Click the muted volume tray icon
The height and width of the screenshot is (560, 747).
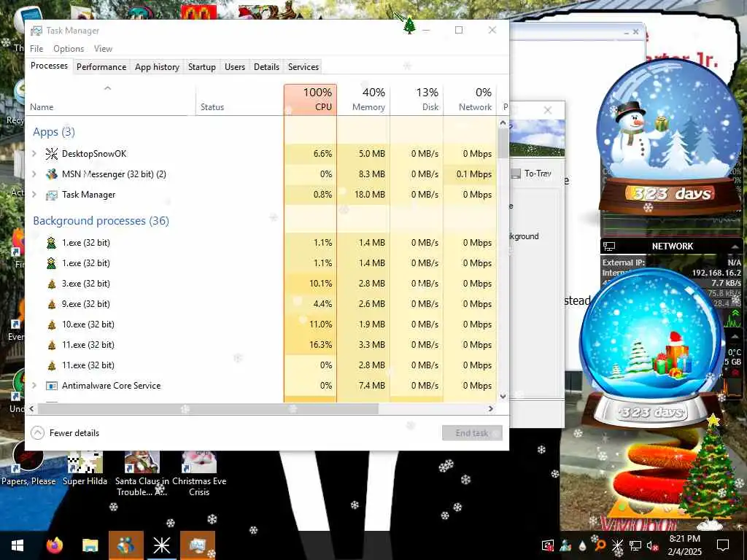652,545
